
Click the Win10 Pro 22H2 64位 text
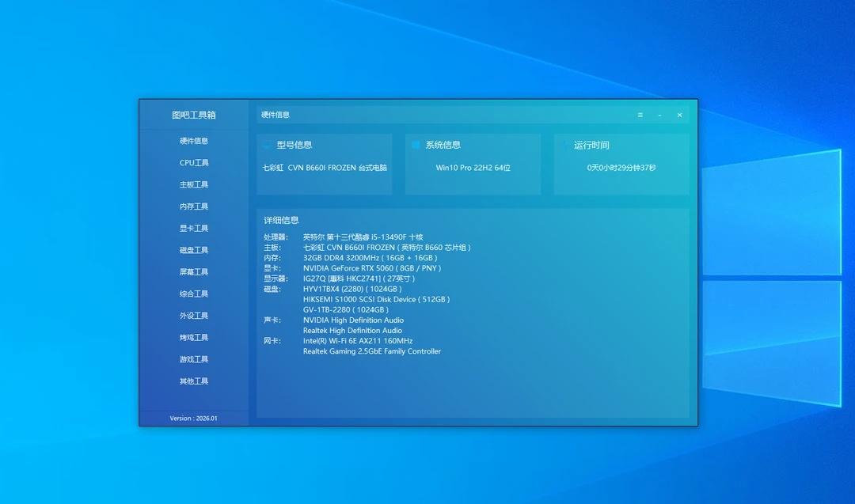473,168
